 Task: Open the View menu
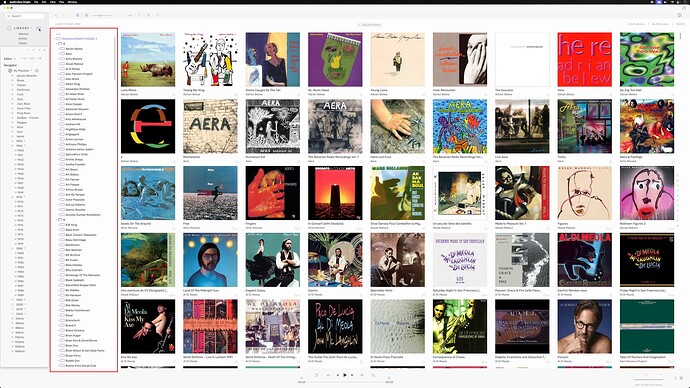[53, 2]
